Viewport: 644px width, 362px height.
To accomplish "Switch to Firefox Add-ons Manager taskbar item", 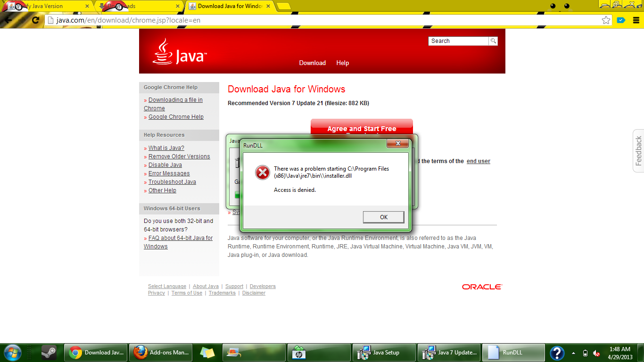I will click(x=161, y=352).
